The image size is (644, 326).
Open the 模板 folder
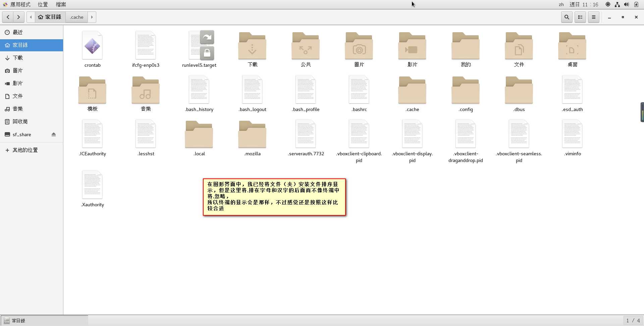92,90
